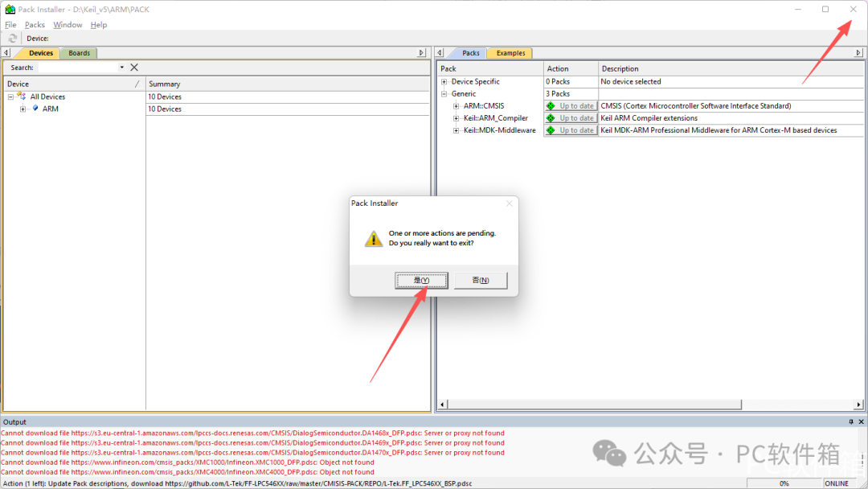The height and width of the screenshot is (489, 868).
Task: Click the green diamond icon for Keil::ARM_Compiler
Action: tap(551, 118)
